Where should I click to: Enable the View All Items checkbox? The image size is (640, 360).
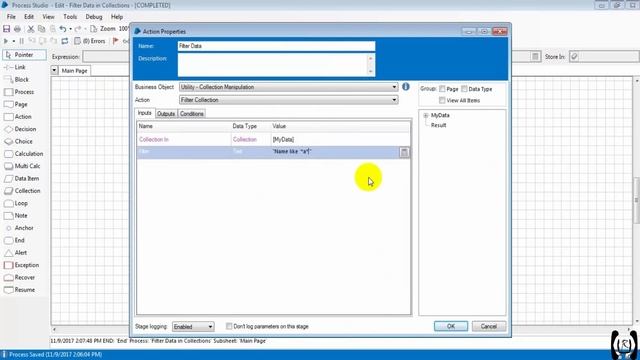coord(442,100)
